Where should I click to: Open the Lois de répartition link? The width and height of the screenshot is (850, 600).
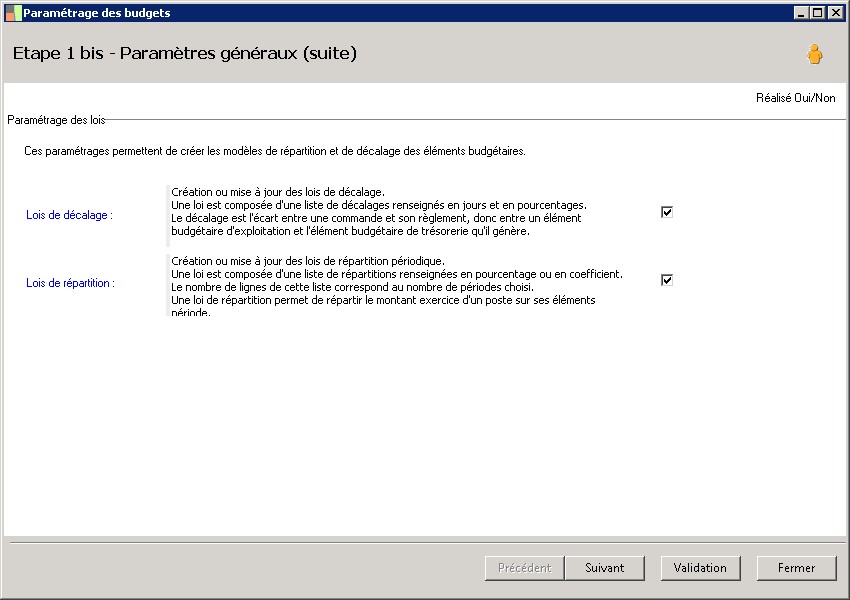click(70, 283)
